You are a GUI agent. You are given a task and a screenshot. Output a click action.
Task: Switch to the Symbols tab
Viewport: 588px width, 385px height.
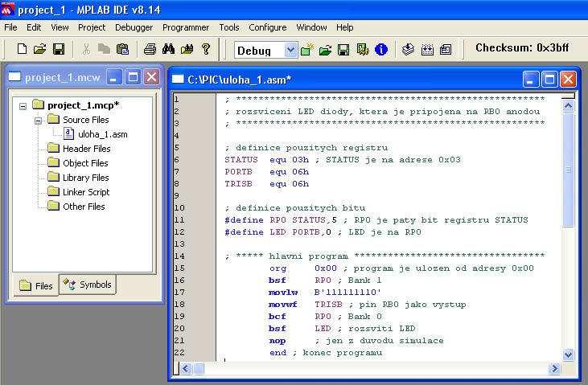coord(88,285)
